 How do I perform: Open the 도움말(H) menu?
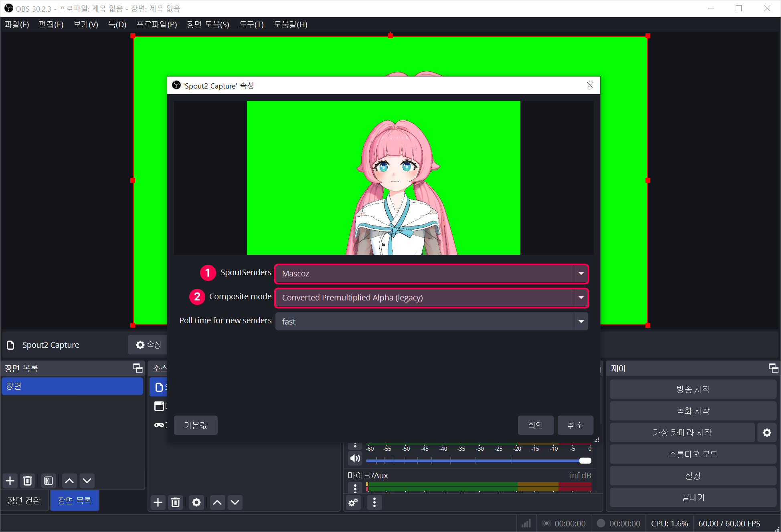click(291, 24)
